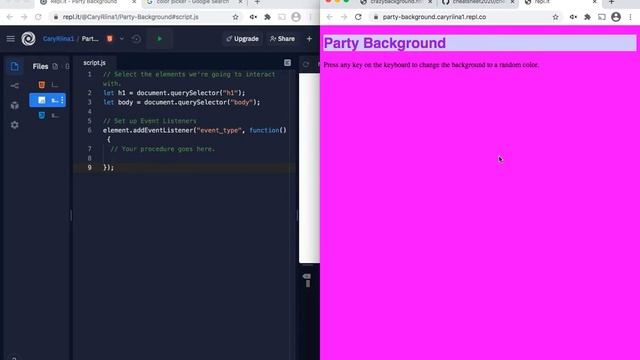Click the Upgrade button
Screen dimensions: 640x360
pyautogui.click(x=242, y=39)
